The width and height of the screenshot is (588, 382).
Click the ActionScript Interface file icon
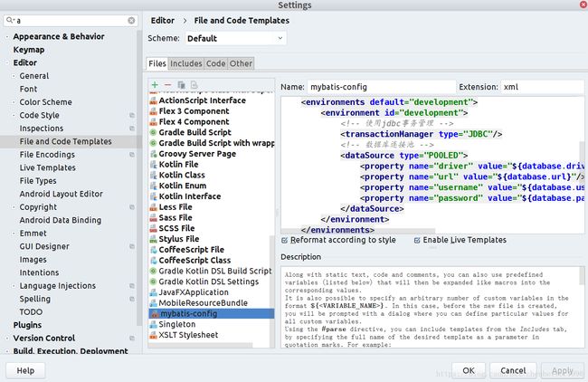(154, 100)
